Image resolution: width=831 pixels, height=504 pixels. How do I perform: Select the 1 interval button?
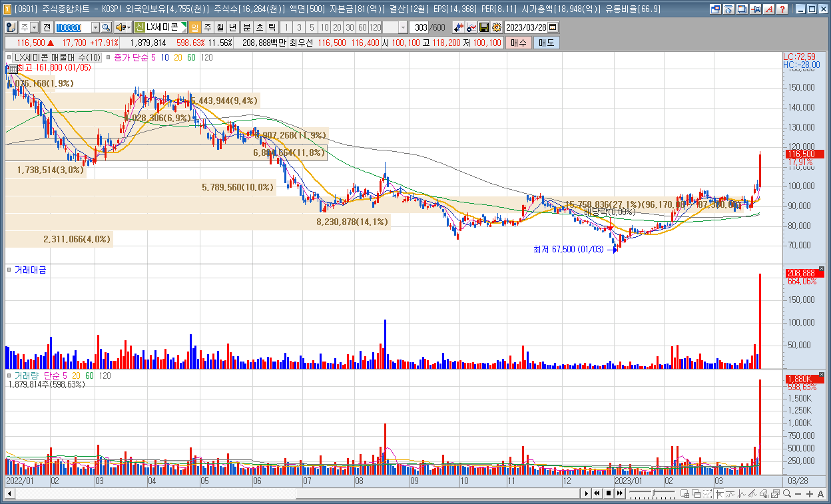[286, 27]
